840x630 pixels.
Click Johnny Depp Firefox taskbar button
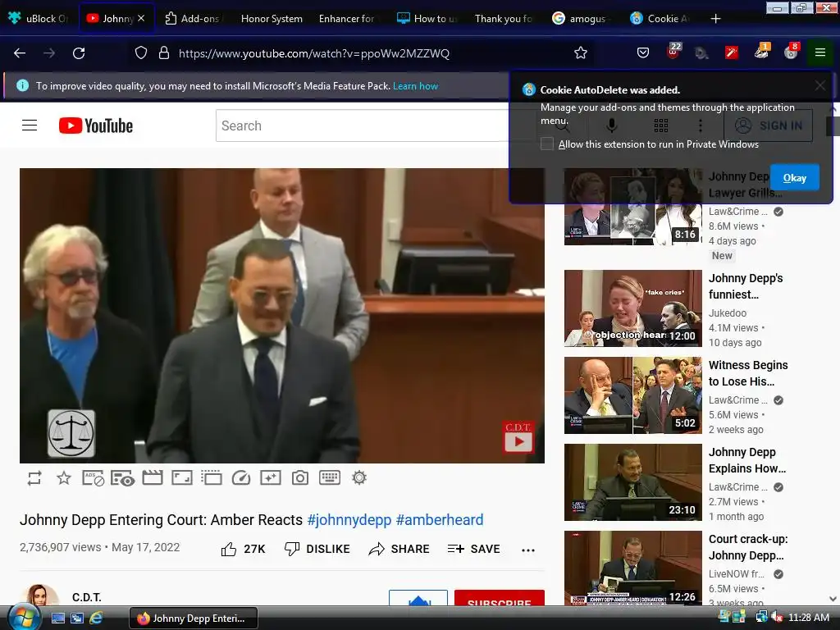(194, 619)
